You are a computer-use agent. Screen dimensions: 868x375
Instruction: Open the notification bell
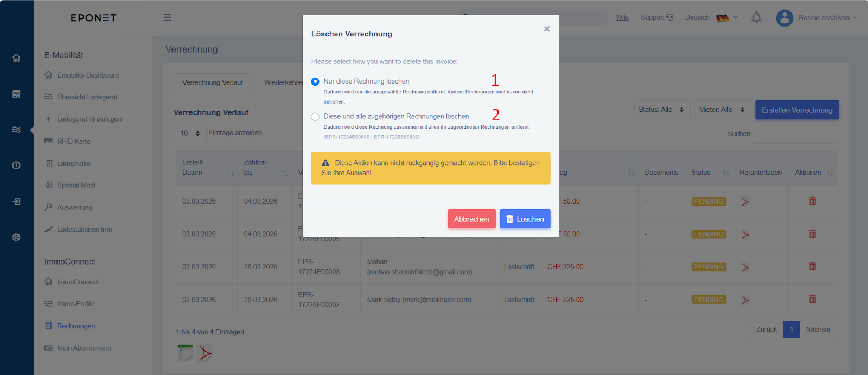coord(756,17)
